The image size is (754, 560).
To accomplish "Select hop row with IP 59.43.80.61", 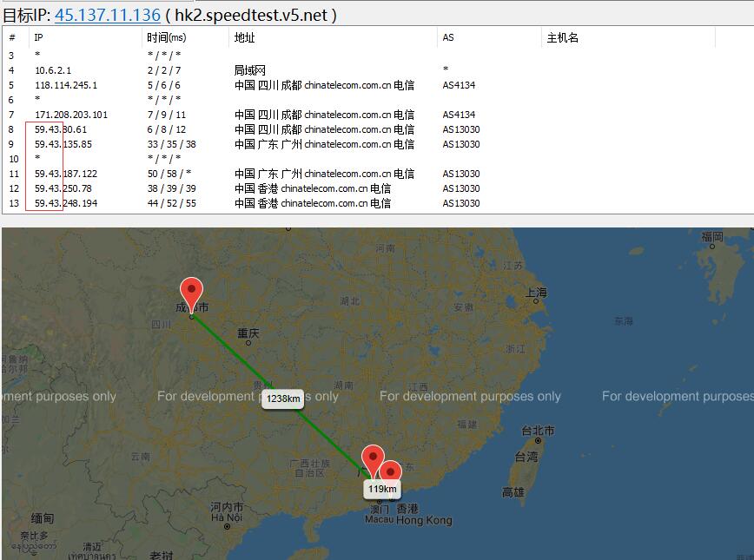I will [378, 129].
